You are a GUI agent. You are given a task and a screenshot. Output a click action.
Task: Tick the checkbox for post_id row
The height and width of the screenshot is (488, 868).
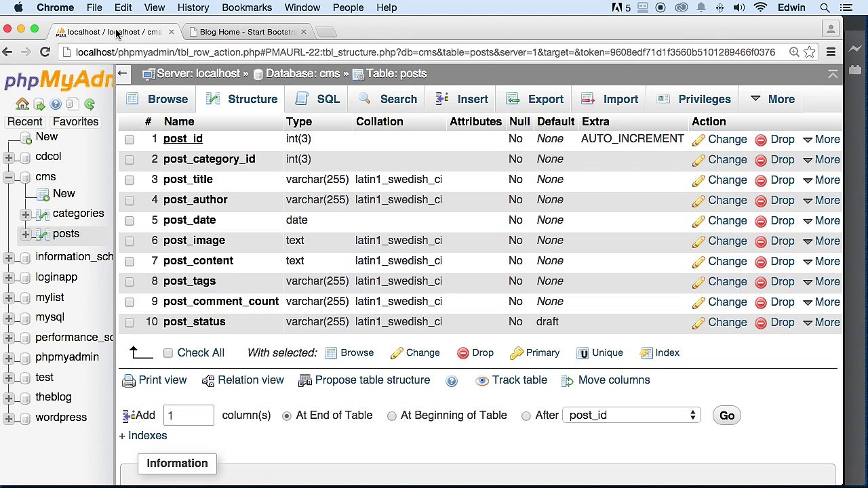coord(130,140)
